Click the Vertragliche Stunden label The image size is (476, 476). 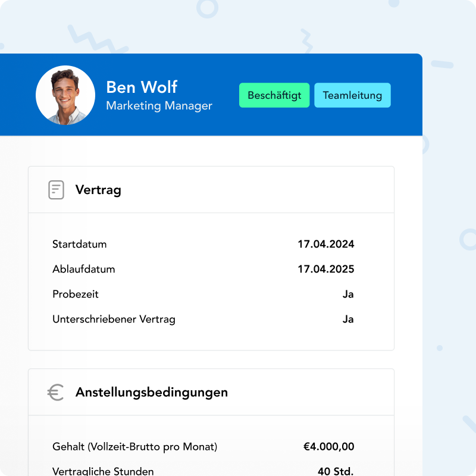point(103,471)
